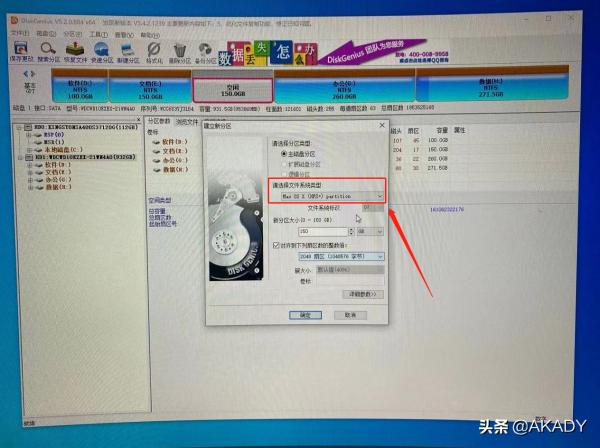This screenshot has height=448, width=600.
Task: Click the 容量 column header in partition table
Action: click(x=441, y=130)
